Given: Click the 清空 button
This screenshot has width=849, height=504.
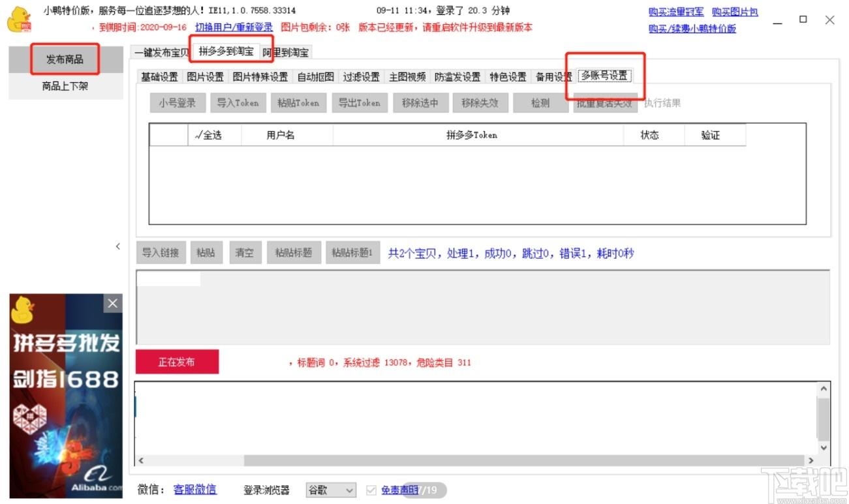Looking at the screenshot, I should click(245, 253).
